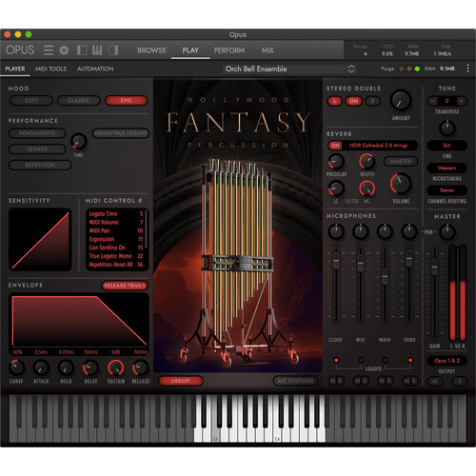Click the Main microphone fader
The height and width of the screenshot is (476, 476).
(385, 276)
